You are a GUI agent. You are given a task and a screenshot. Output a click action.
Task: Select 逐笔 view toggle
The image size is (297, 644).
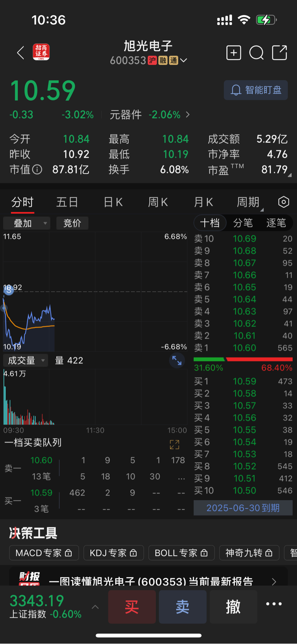[276, 223]
